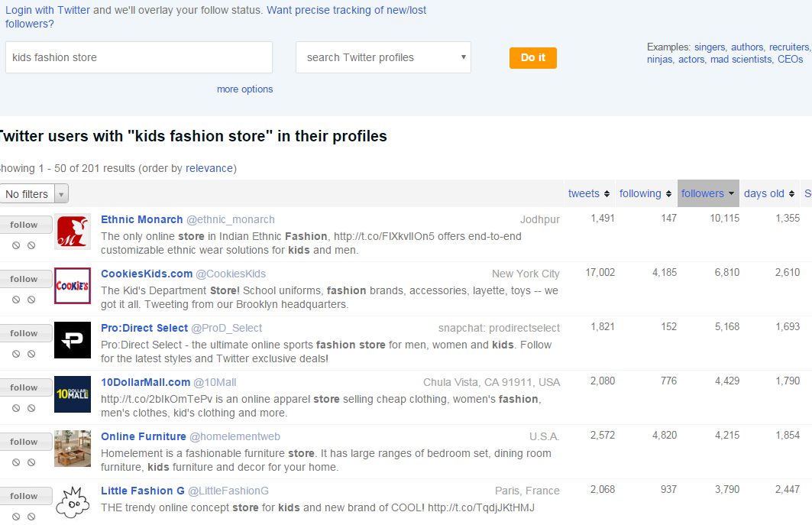Click the 'kids fashion store' search field
Viewport: 812px width, 525px height.
click(139, 57)
